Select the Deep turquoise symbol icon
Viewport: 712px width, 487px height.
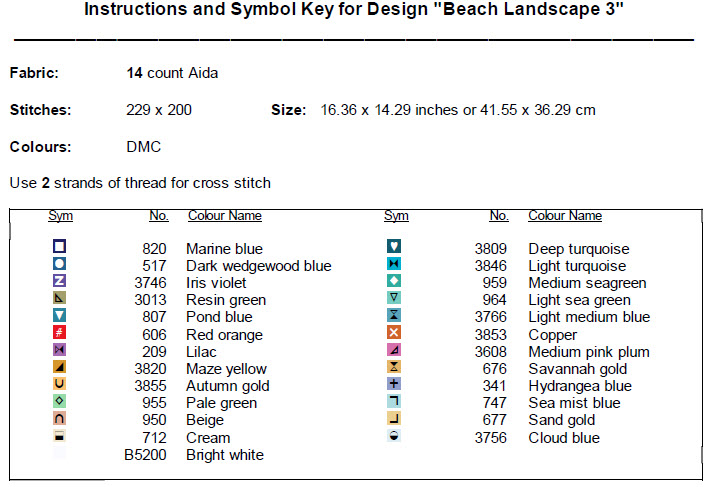tap(395, 247)
